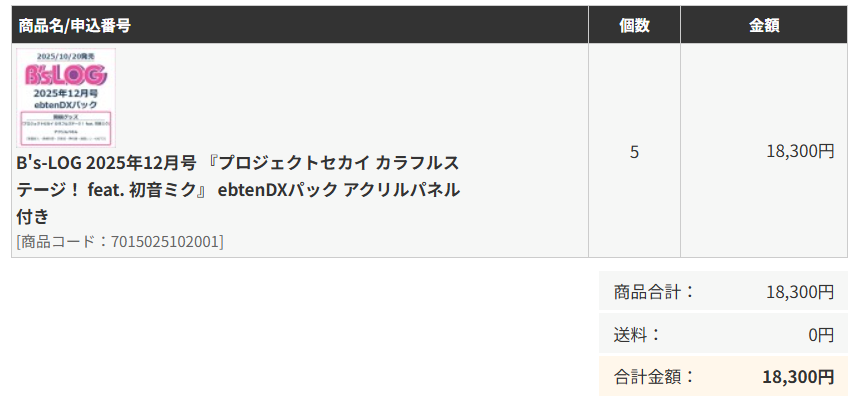Screen dimensions: 855x409
Task: Click the 2025/10/20発売 release date on thumbnail
Action: [x=66, y=56]
